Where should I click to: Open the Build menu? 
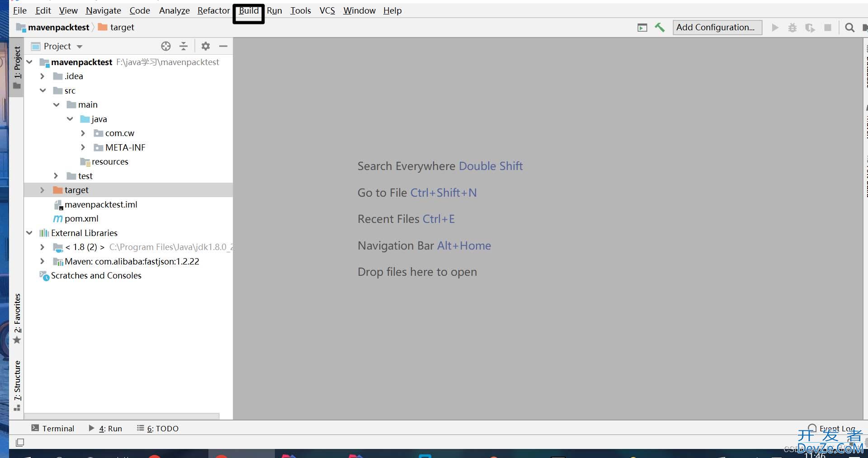coord(249,10)
